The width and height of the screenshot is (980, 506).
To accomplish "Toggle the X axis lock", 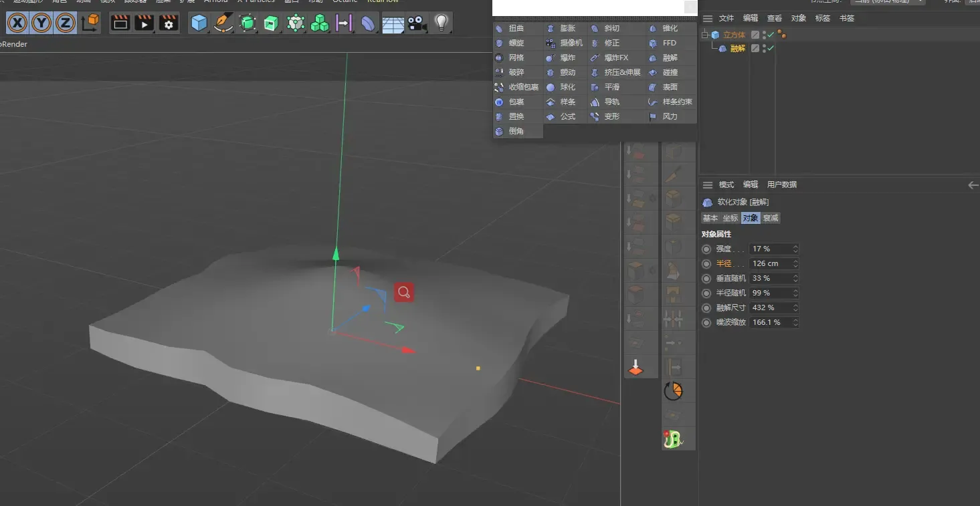I will [17, 23].
